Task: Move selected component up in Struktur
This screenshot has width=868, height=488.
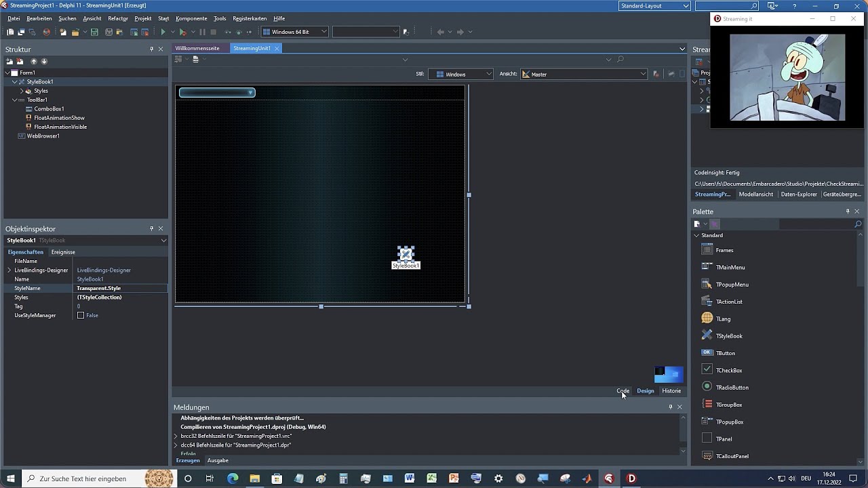Action: [34, 61]
